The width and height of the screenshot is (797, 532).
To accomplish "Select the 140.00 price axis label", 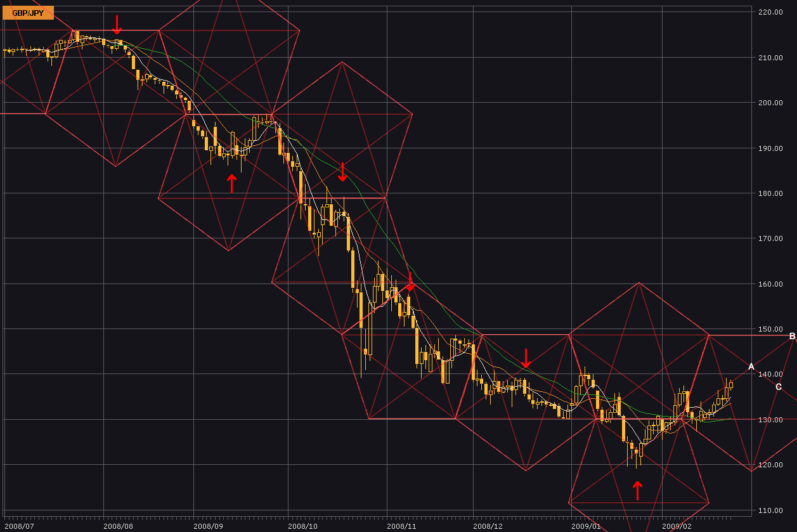I will pos(770,375).
